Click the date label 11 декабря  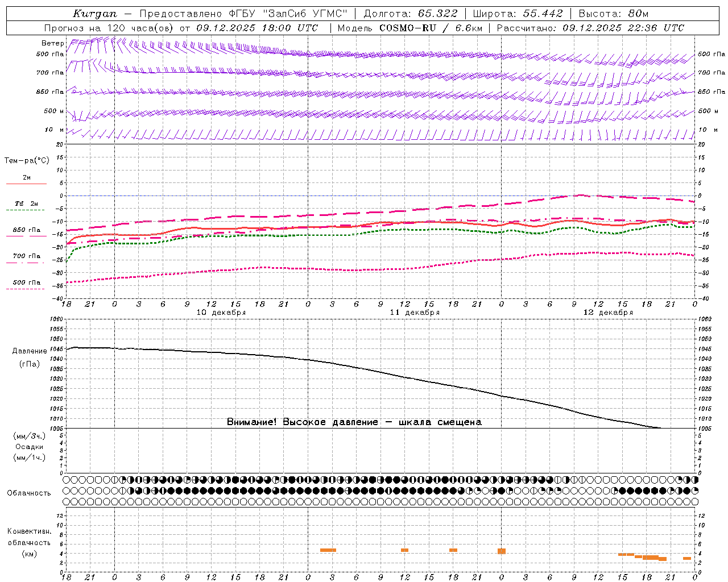(415, 313)
